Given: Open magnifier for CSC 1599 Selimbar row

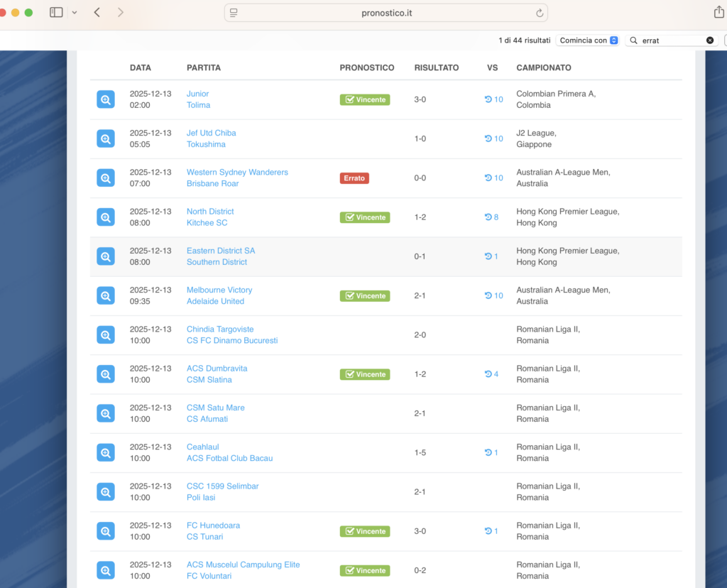Looking at the screenshot, I should [x=106, y=491].
